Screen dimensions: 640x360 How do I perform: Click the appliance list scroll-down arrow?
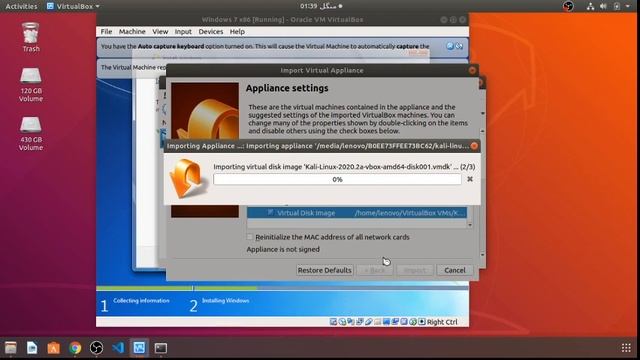pos(470,224)
